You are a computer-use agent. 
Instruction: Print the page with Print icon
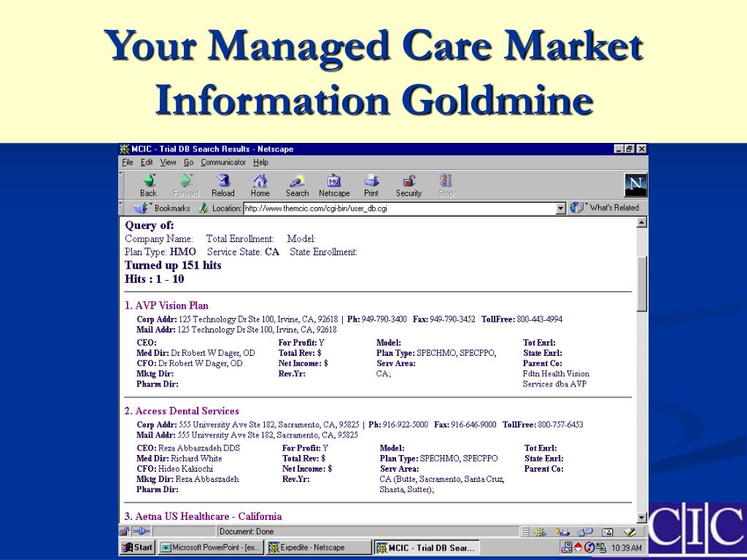point(371,181)
